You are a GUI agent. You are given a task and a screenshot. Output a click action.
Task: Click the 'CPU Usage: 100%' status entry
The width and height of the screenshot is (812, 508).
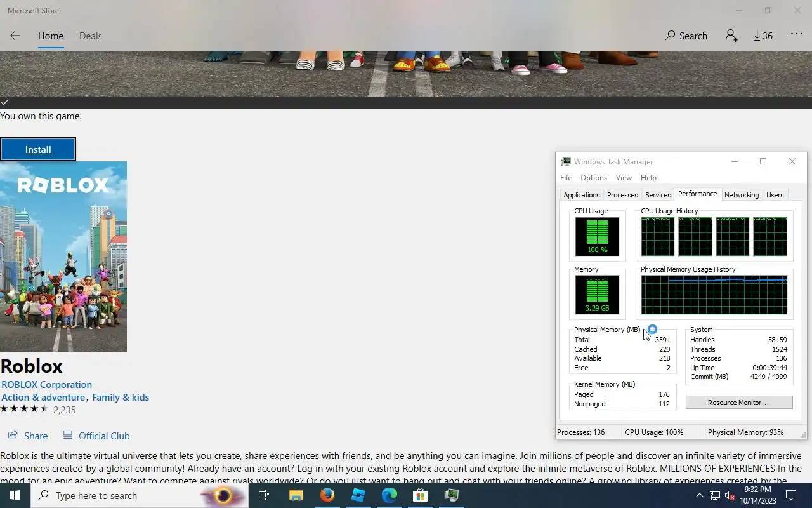tap(654, 432)
